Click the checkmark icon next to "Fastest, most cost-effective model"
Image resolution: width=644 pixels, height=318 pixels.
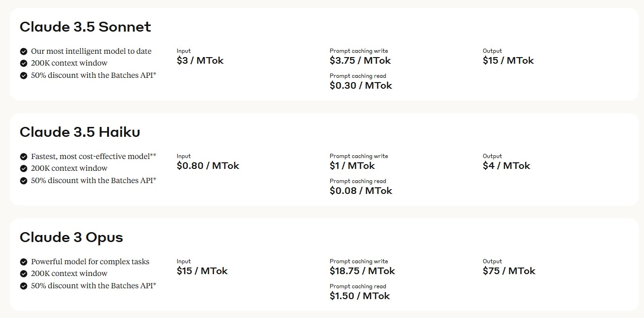click(24, 157)
